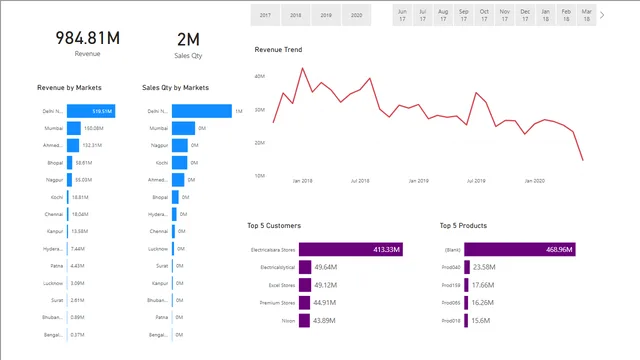Select the Excel Stores customer bar
Screen dimensions: 640x360
[x=305, y=285]
